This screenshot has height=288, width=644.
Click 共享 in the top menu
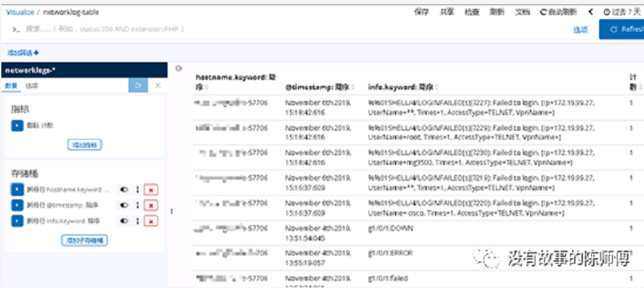(x=447, y=12)
